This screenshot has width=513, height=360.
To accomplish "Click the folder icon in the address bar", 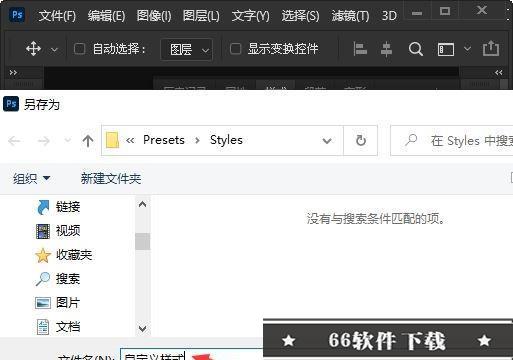I will point(112,140).
